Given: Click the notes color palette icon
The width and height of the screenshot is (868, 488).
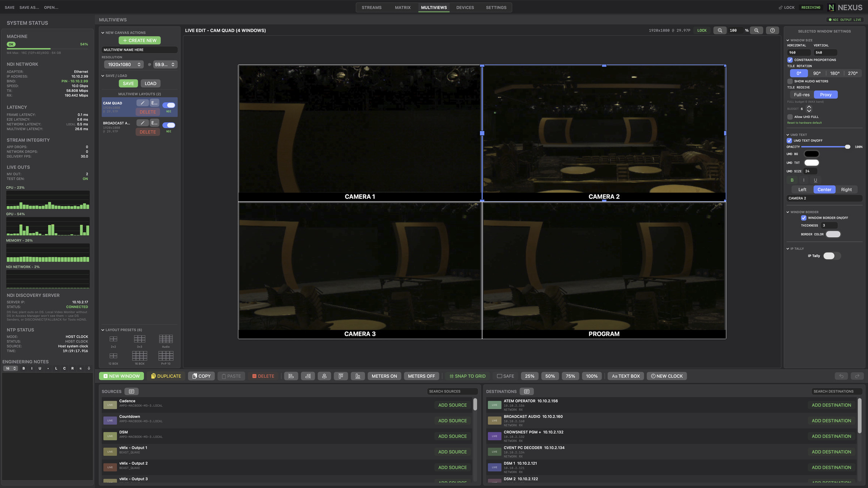Looking at the screenshot, I should 80,368.
